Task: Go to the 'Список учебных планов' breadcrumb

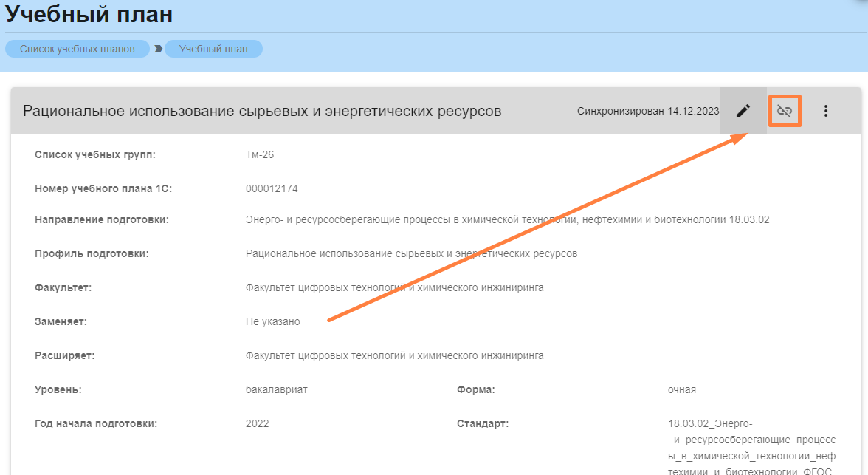Action: pyautogui.click(x=77, y=49)
